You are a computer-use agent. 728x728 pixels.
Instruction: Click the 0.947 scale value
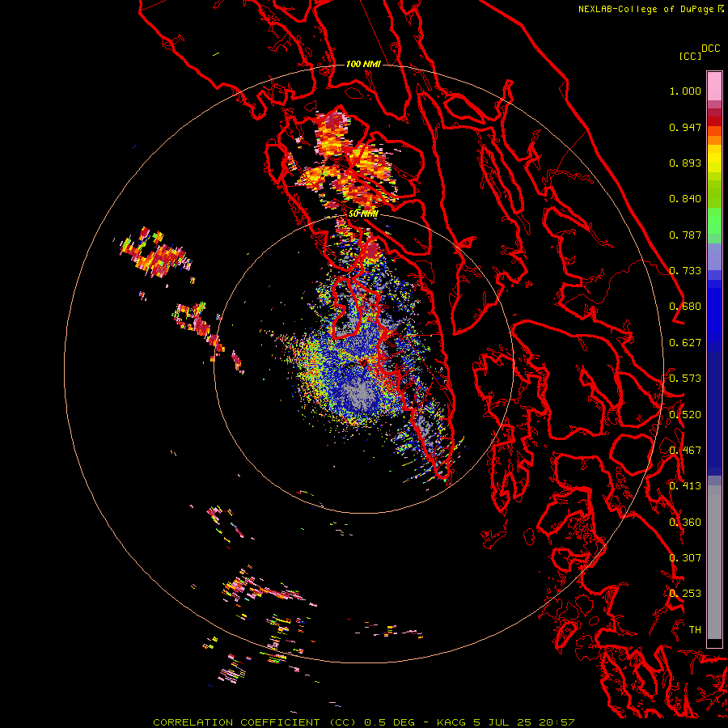pos(685,127)
